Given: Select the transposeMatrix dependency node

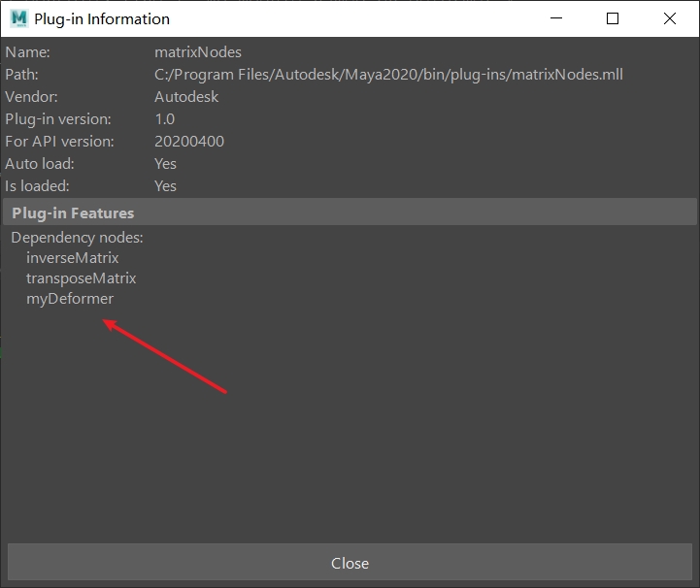Looking at the screenshot, I should (x=81, y=278).
